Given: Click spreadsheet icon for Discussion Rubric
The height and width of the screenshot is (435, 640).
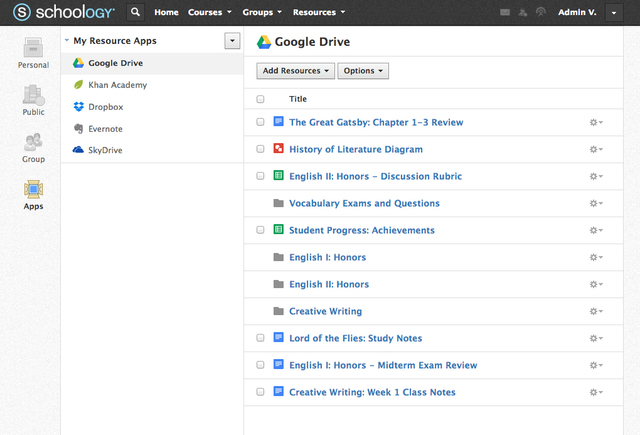Looking at the screenshot, I should [x=278, y=175].
